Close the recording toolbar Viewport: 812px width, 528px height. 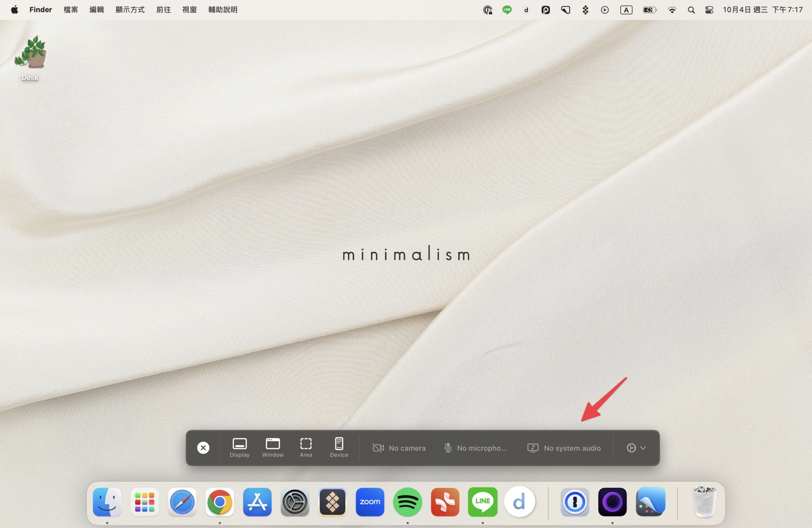[203, 448]
